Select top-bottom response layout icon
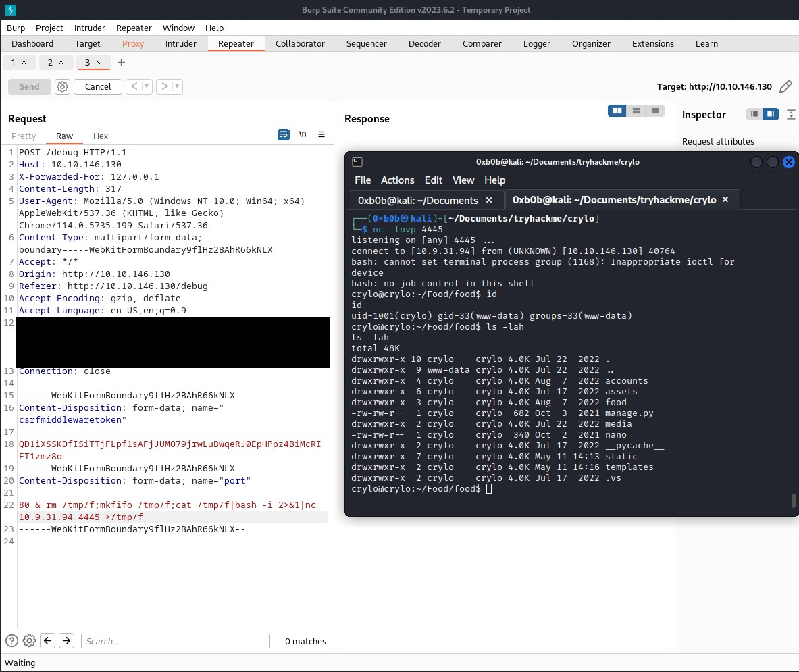The width and height of the screenshot is (799, 672). pos(636,111)
